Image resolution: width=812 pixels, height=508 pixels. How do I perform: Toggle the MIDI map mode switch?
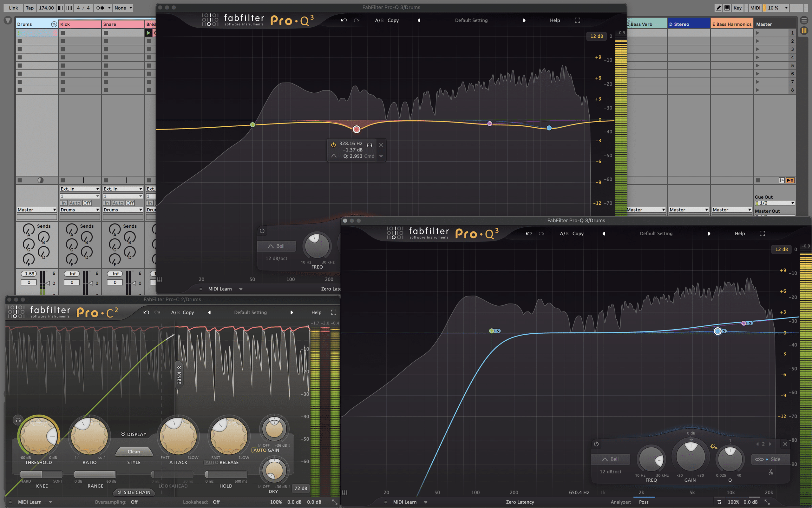755,8
